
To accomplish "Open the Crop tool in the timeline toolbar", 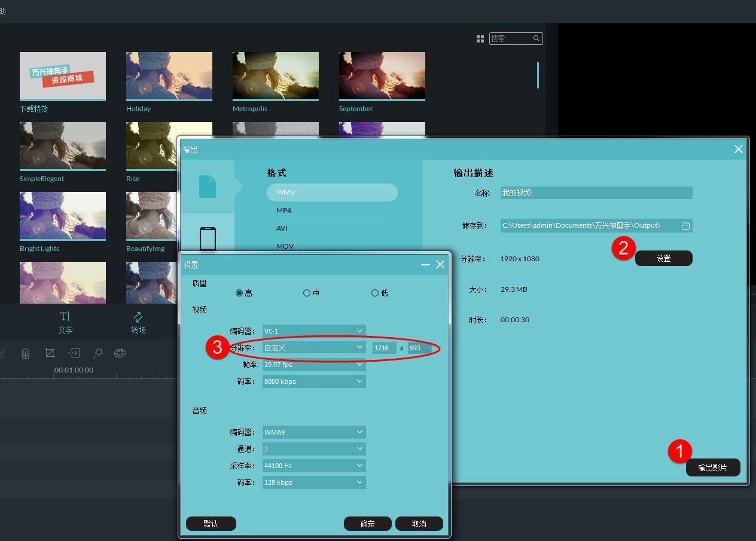I will coord(50,353).
